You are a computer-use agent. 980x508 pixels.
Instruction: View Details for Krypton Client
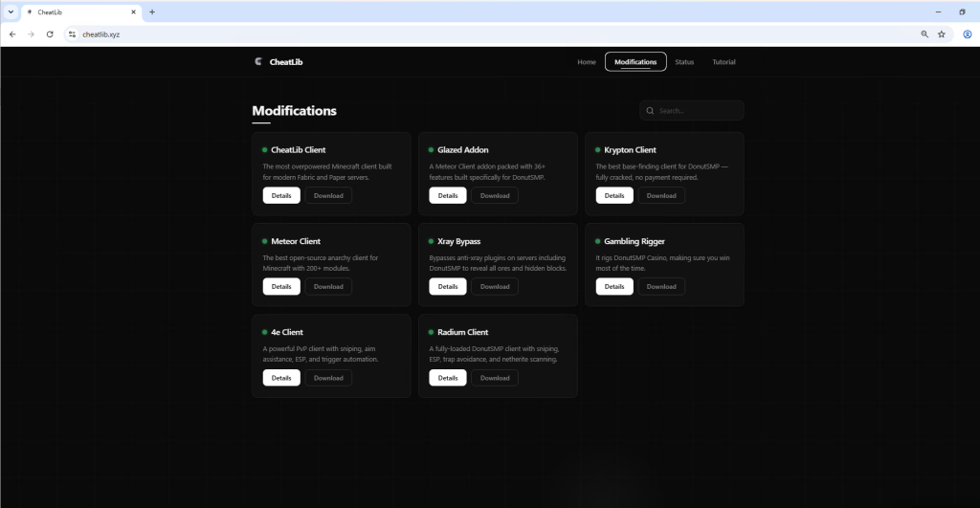pyautogui.click(x=614, y=195)
